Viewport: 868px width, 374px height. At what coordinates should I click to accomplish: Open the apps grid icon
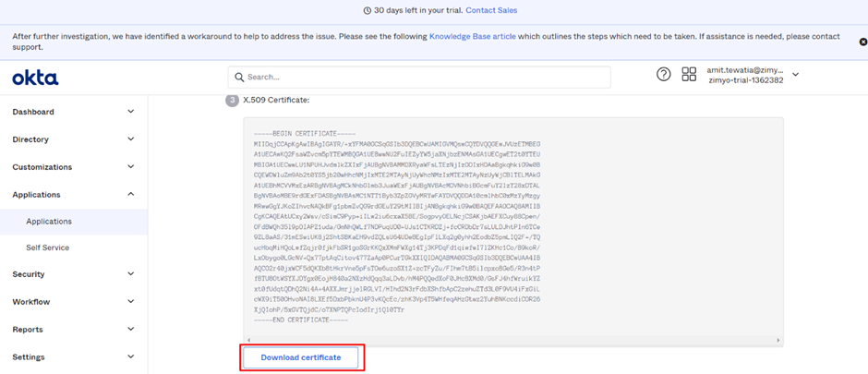point(689,74)
